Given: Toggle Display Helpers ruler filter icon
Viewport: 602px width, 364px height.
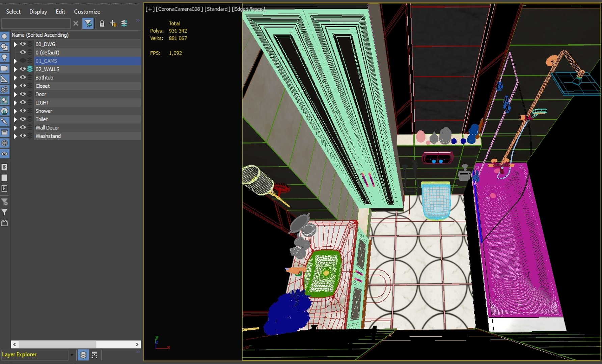Looking at the screenshot, I should click(x=4, y=79).
